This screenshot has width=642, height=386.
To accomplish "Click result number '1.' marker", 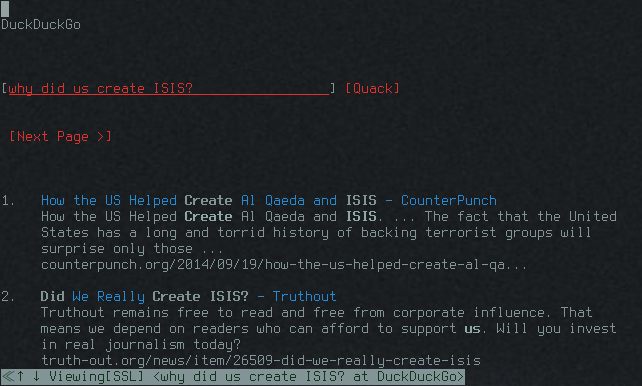I will click(x=8, y=200).
